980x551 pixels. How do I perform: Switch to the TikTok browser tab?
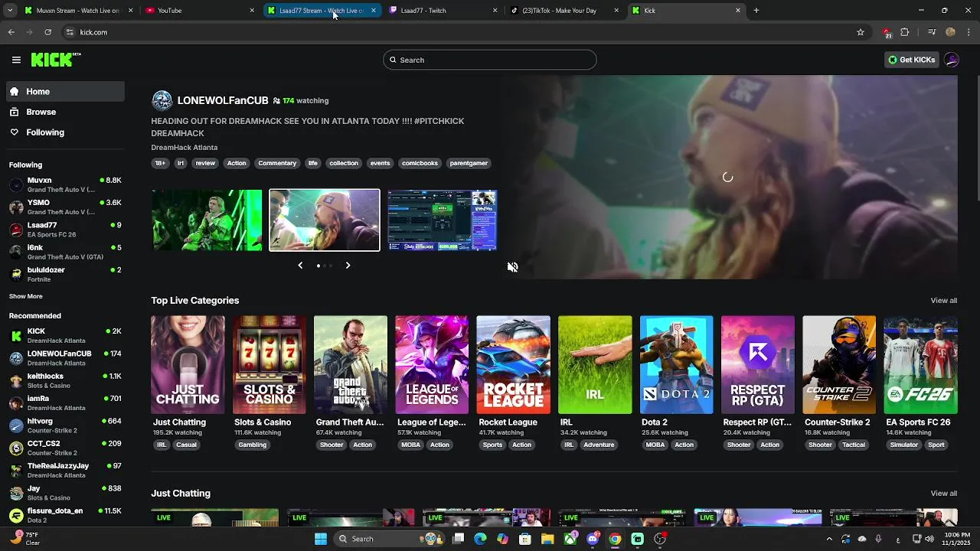(x=565, y=11)
